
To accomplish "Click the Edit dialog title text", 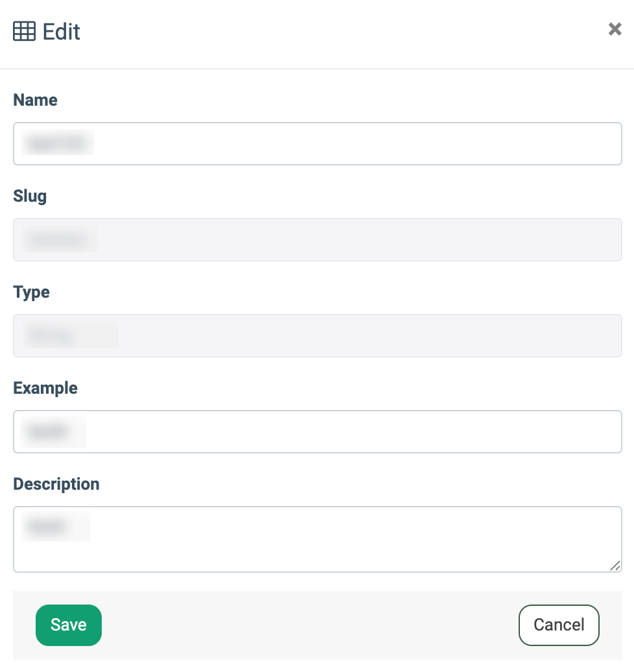I will [61, 32].
